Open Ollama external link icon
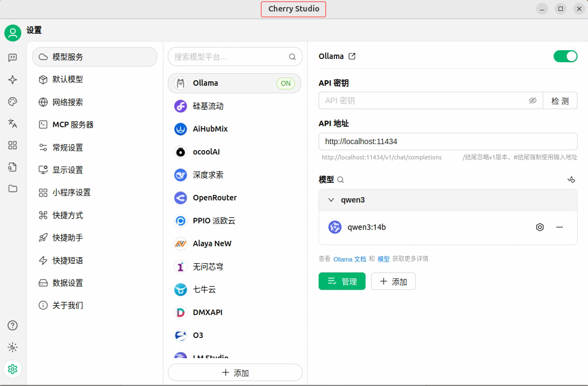The height and width of the screenshot is (386, 588). pyautogui.click(x=352, y=56)
